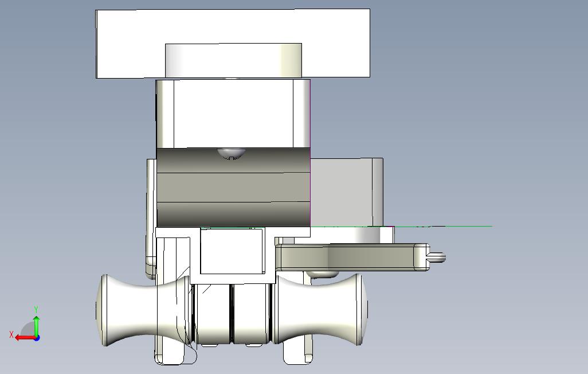Viewport: 588px width, 374px height.
Task: Select the dark gray cylindrical body
Action: 233,188
